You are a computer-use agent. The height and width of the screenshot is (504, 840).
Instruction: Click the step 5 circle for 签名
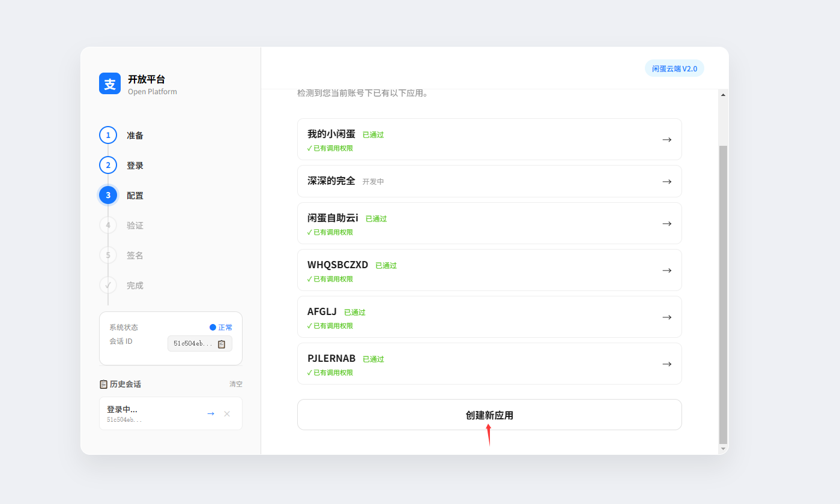tap(108, 255)
